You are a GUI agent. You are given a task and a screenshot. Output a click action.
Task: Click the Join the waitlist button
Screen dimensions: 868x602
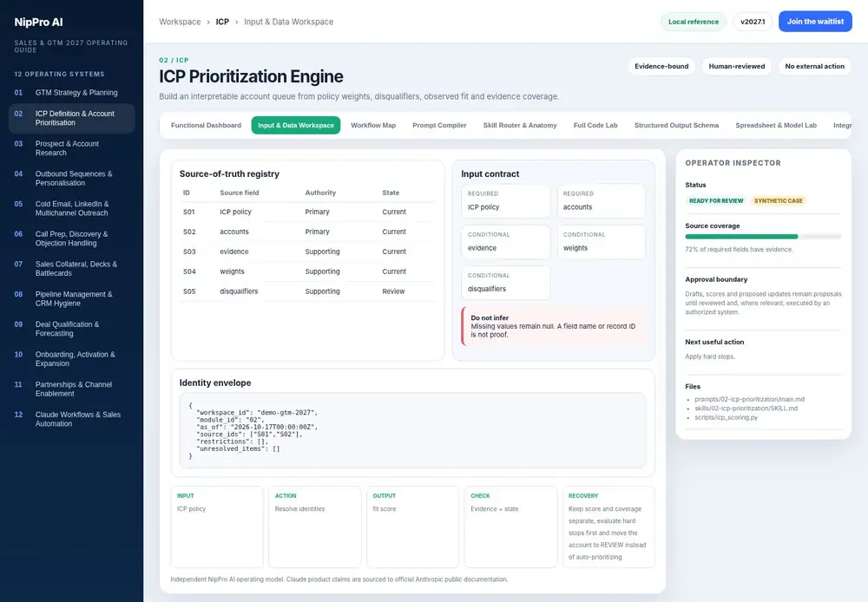815,22
